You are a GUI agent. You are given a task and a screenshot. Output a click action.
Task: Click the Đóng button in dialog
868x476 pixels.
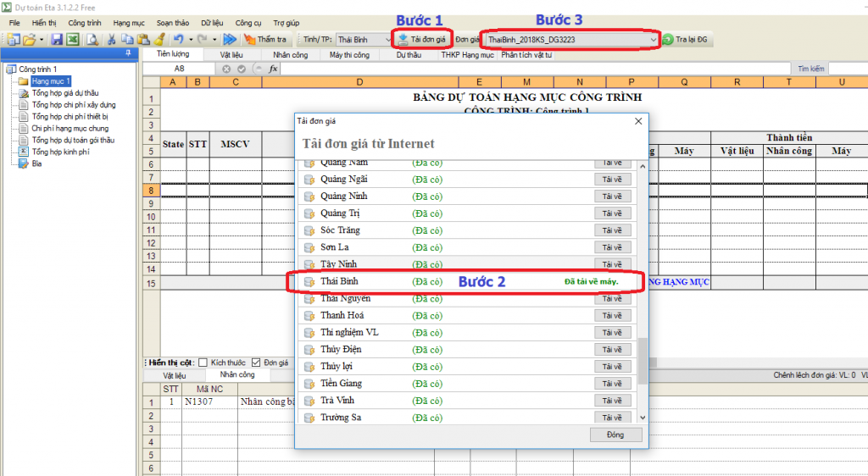tap(615, 434)
